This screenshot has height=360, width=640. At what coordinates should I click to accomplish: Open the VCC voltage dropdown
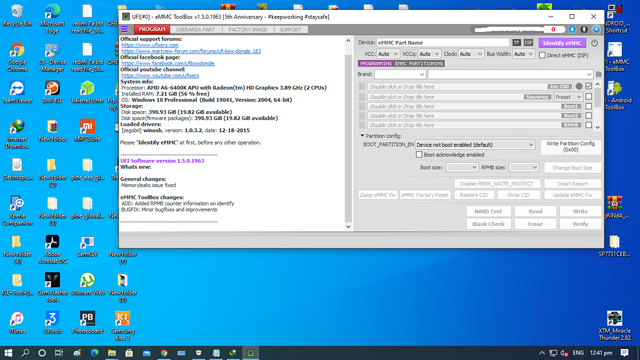point(387,54)
